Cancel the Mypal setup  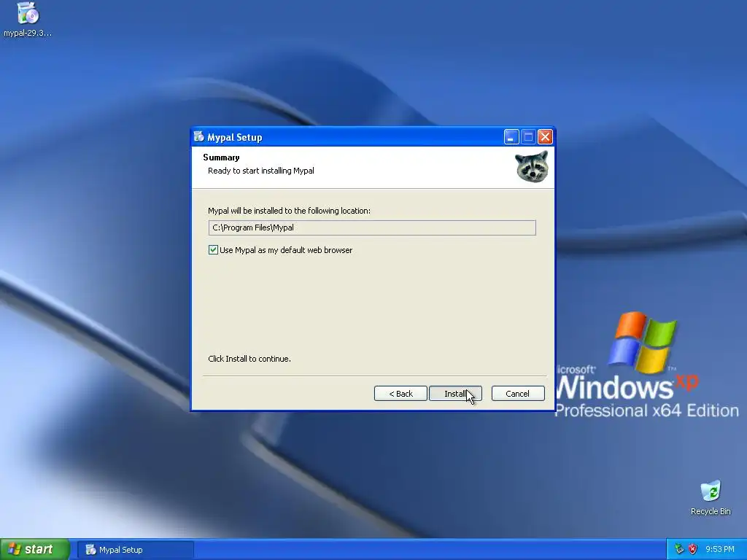(x=518, y=394)
